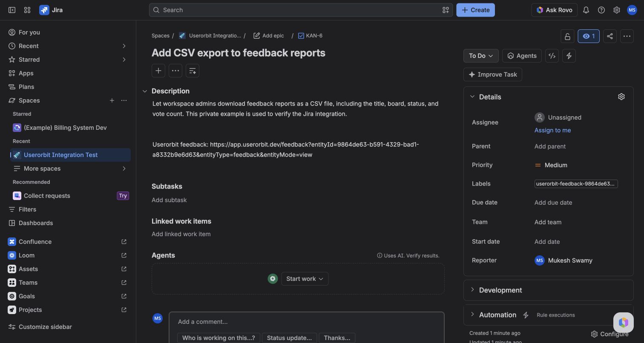Click Assign to me link
644x343 pixels.
pos(552,130)
